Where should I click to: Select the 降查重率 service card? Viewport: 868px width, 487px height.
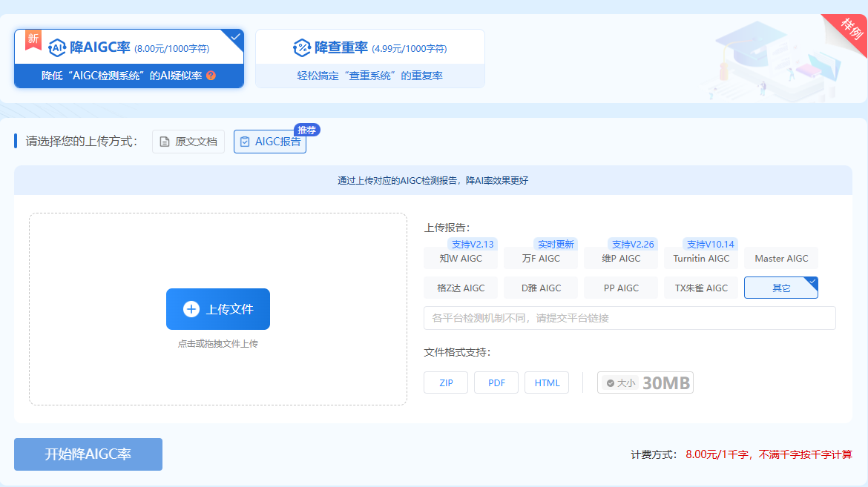tap(369, 59)
